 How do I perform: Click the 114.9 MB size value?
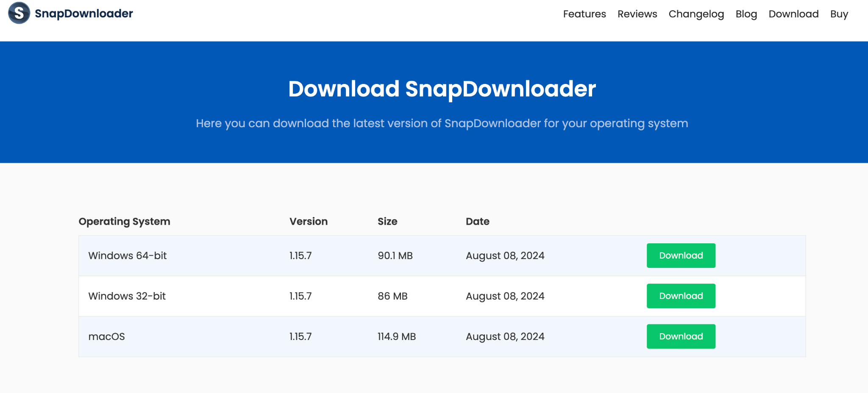[x=397, y=337]
